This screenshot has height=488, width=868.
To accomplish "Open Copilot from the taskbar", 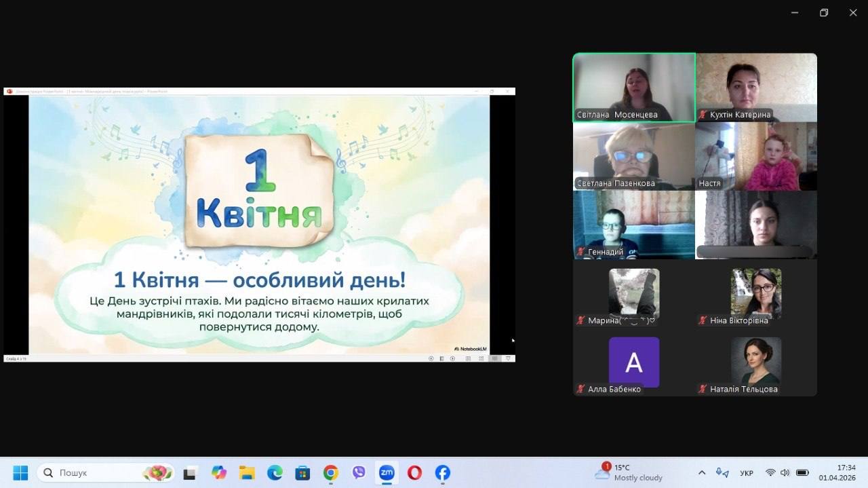I will (218, 472).
